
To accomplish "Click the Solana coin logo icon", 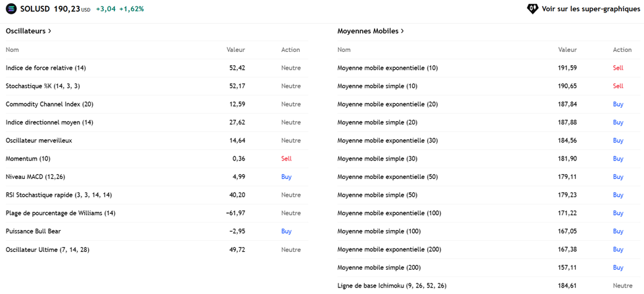I will point(11,9).
